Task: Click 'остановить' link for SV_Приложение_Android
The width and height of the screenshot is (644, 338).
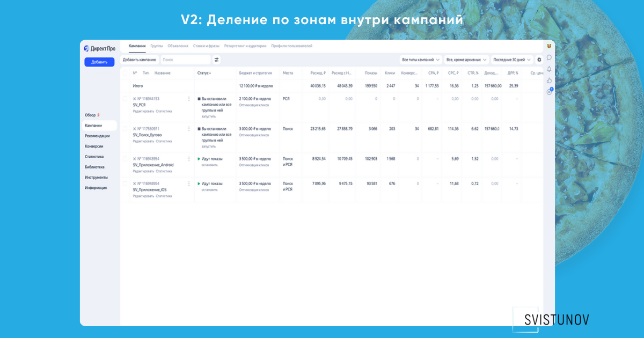Action: (x=209, y=165)
